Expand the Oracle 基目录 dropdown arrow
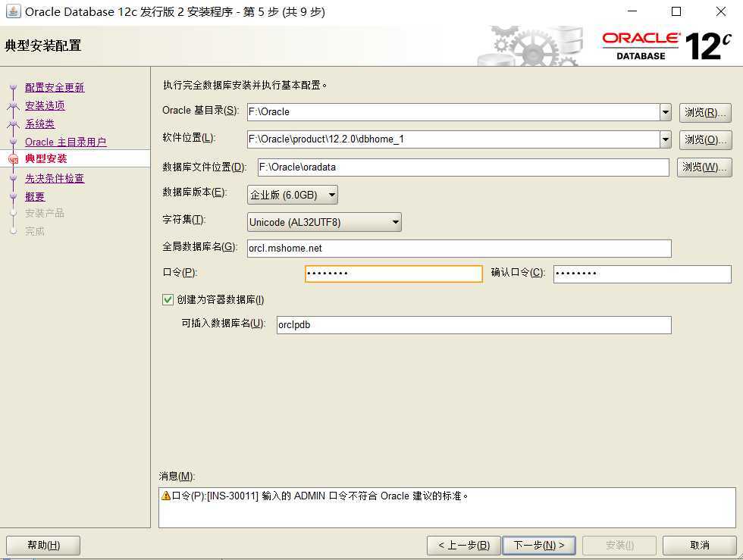This screenshot has width=743, height=560. [x=666, y=112]
